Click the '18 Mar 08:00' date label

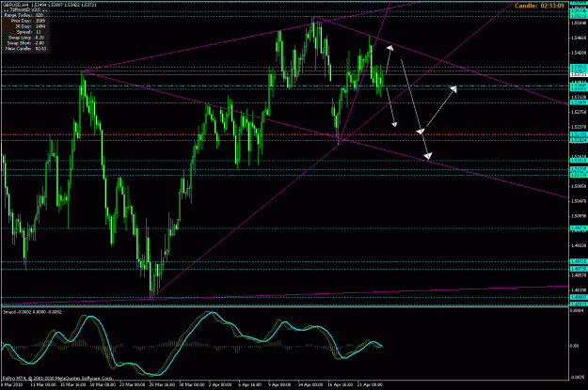coord(103,384)
